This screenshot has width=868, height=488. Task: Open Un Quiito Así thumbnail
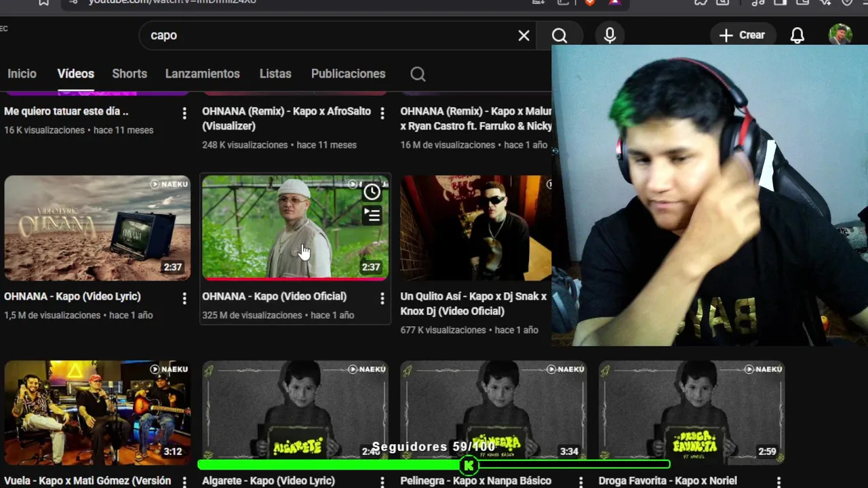475,228
